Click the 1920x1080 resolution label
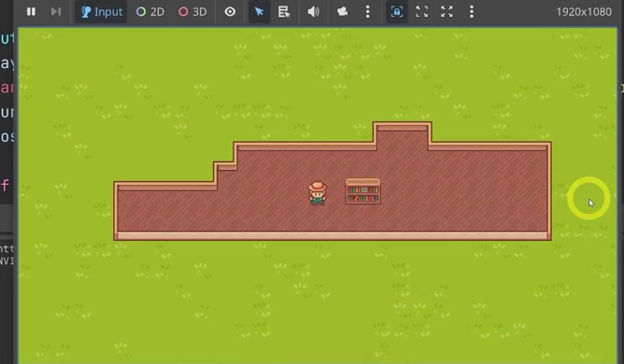The width and height of the screenshot is (624, 364). click(584, 12)
